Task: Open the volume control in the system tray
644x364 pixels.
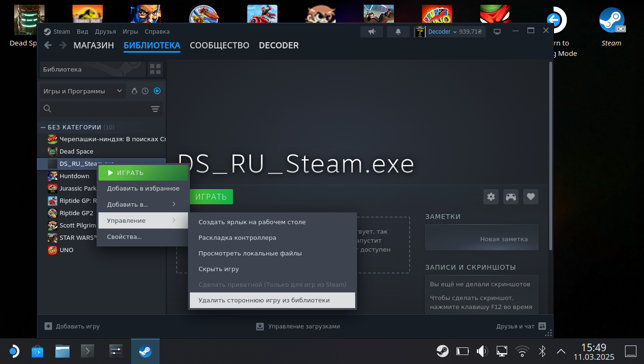Action: [482, 351]
